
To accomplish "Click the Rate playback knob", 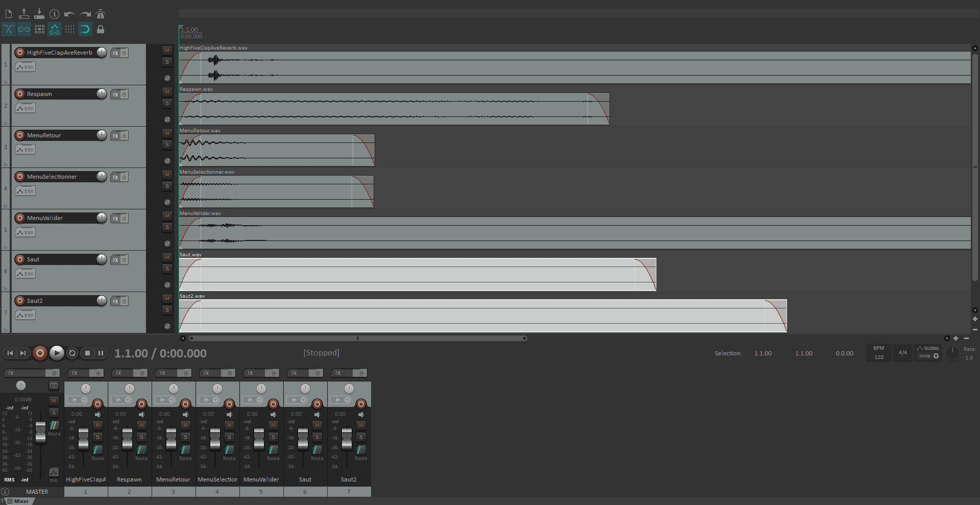I will point(952,353).
